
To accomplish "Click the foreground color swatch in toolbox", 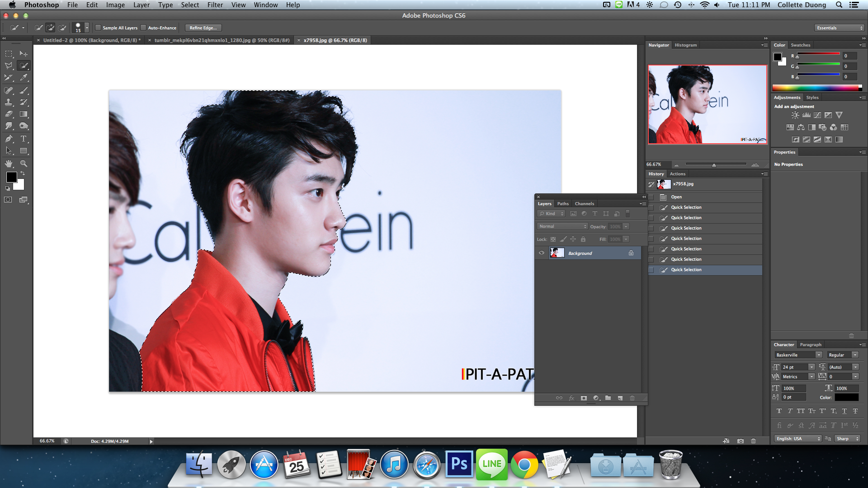I will [x=11, y=177].
